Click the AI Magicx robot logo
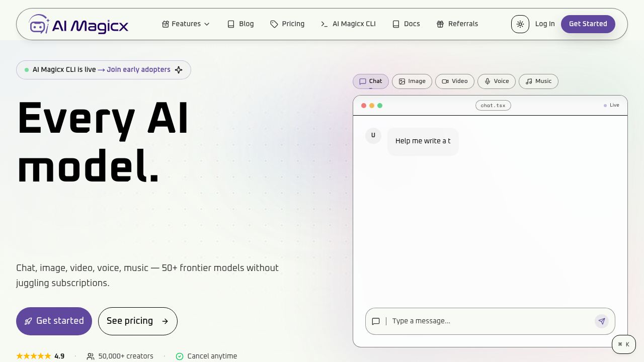 [x=39, y=24]
